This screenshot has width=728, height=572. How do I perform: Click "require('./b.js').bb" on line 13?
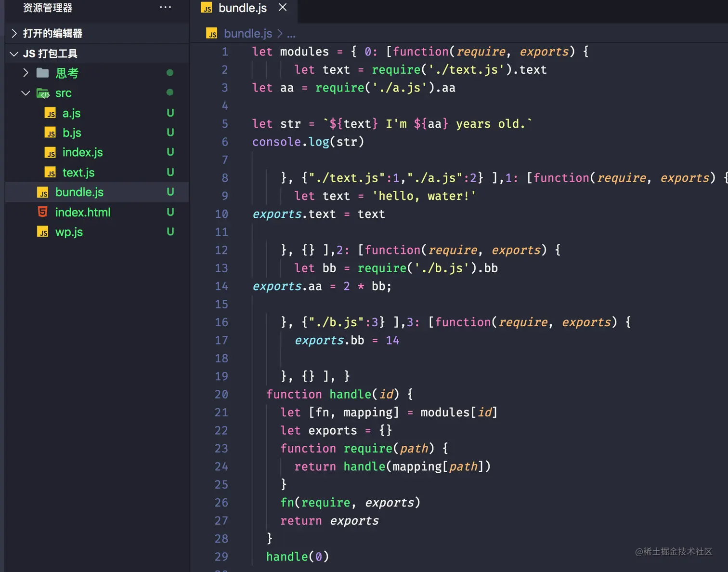point(428,268)
